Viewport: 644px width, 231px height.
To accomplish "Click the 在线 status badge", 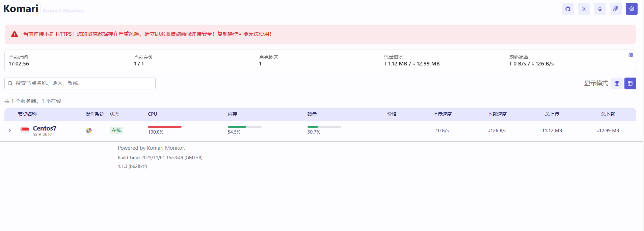I will coord(116,131).
